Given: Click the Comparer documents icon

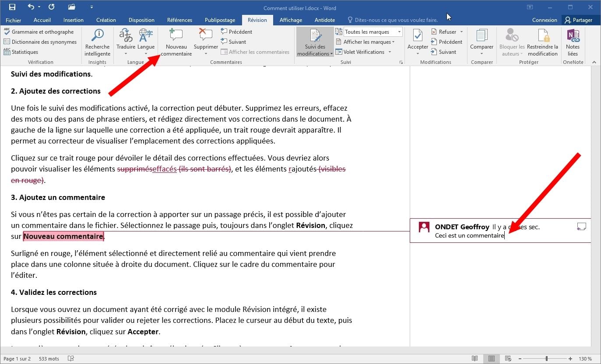Looking at the screenshot, I should point(482,35).
